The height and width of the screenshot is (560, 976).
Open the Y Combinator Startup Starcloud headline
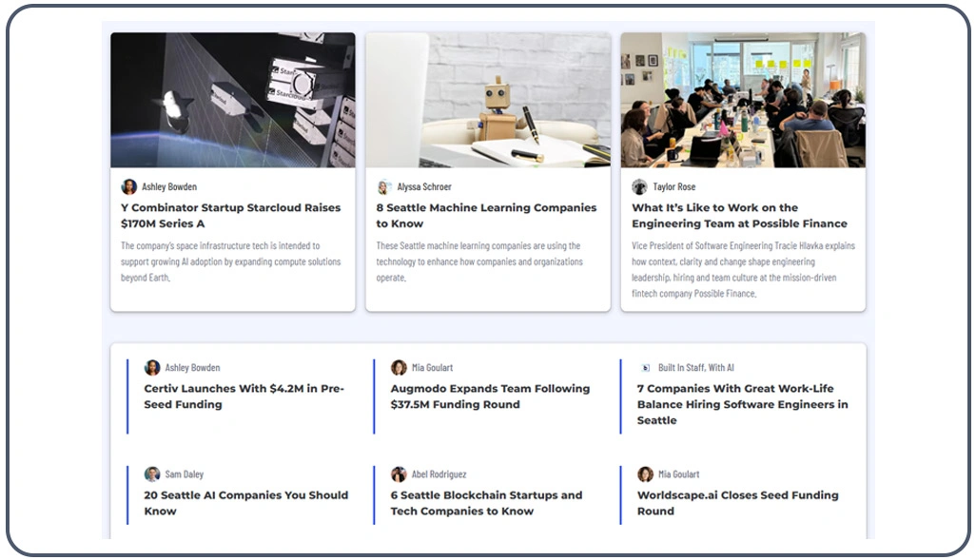coord(231,215)
